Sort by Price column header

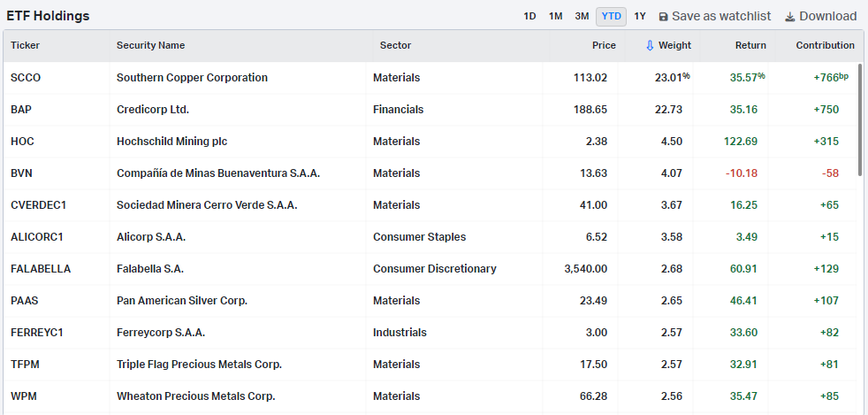tap(604, 45)
